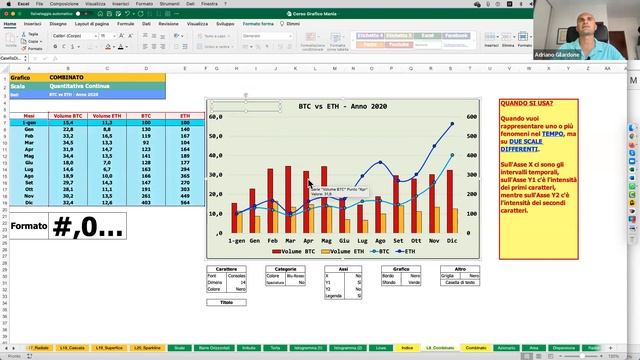This screenshot has width=640, height=360.
Task: Click the Formato cells icon
Action: point(523,37)
